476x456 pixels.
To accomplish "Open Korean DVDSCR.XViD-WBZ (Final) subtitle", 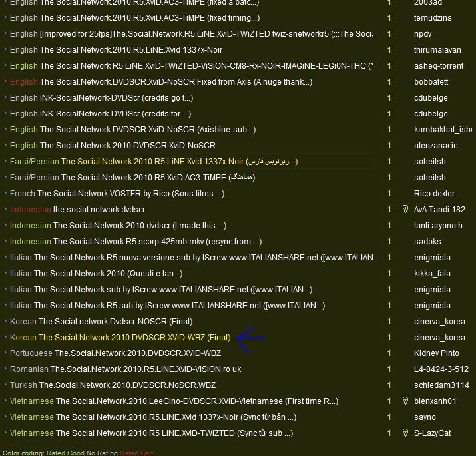I will pos(120,338).
